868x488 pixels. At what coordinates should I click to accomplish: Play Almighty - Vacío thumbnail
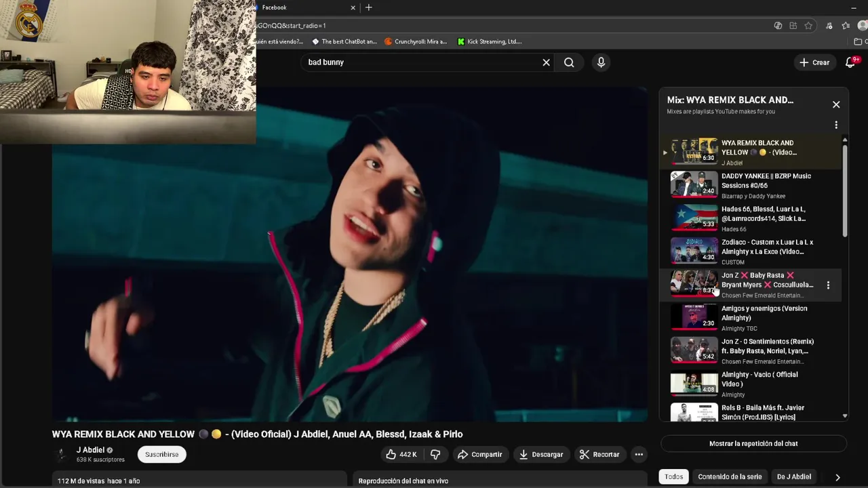coord(694,383)
